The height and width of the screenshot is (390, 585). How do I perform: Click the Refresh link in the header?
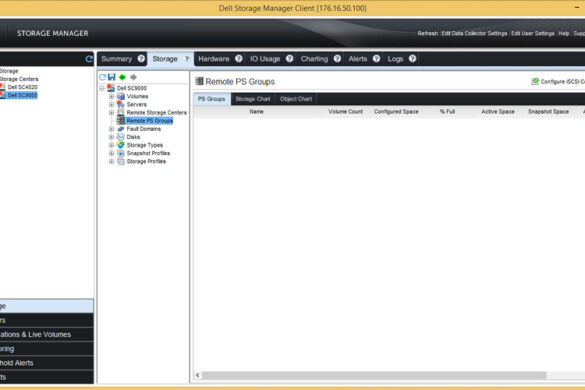click(x=428, y=33)
